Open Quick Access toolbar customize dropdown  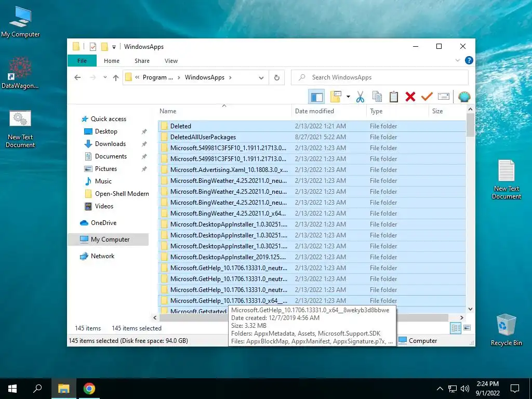click(114, 47)
